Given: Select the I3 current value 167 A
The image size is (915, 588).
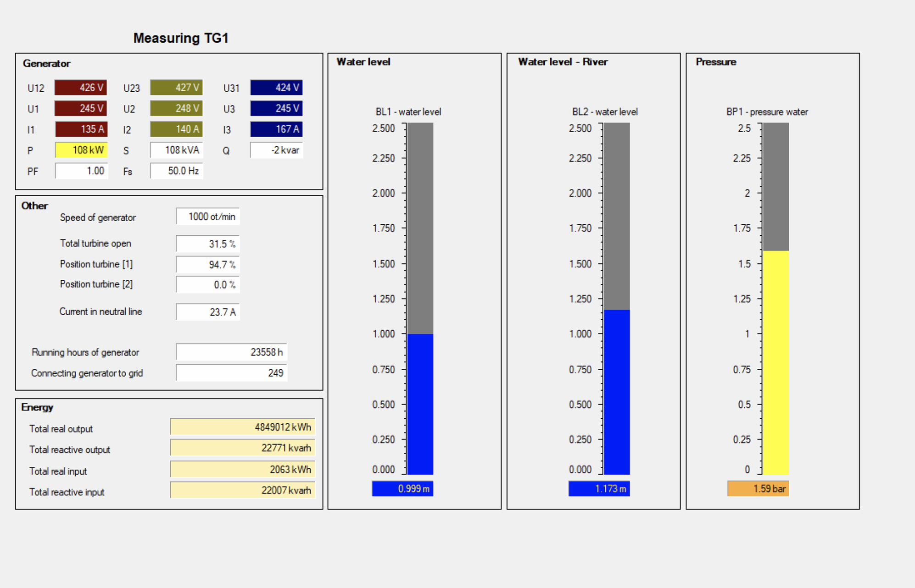Looking at the screenshot, I should (276, 129).
